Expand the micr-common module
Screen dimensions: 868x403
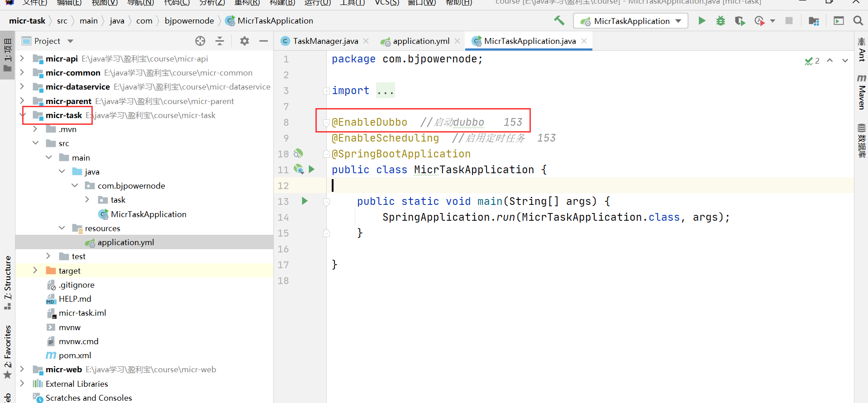(x=22, y=72)
